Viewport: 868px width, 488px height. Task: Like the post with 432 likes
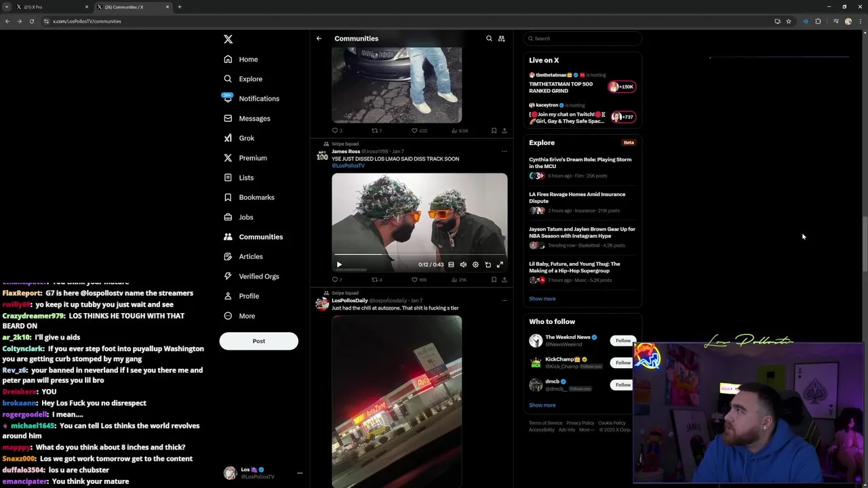[419, 131]
